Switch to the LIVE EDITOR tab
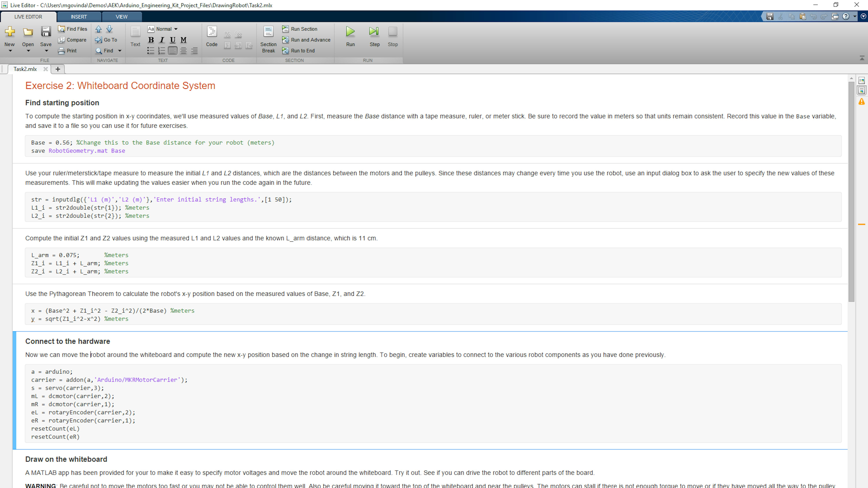This screenshot has height=488, width=868. (28, 17)
